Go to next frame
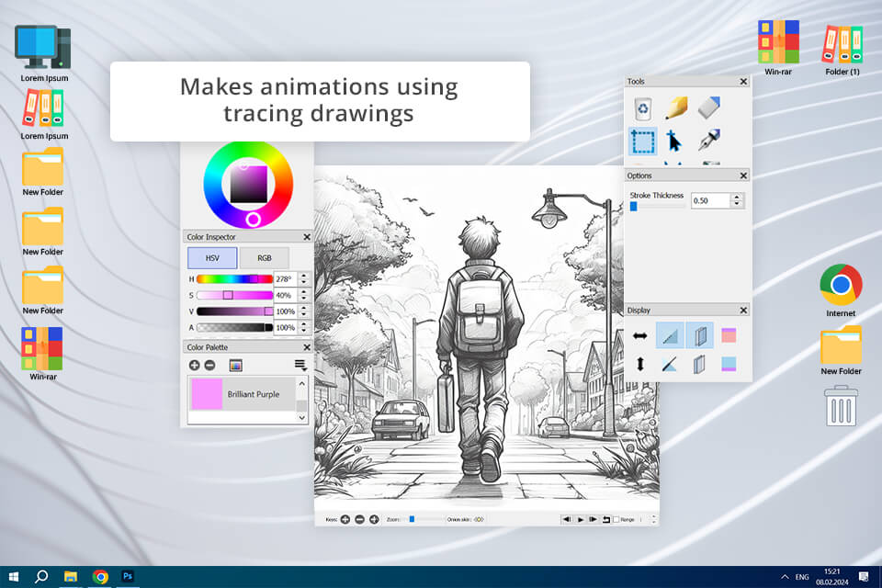 pos(593,519)
